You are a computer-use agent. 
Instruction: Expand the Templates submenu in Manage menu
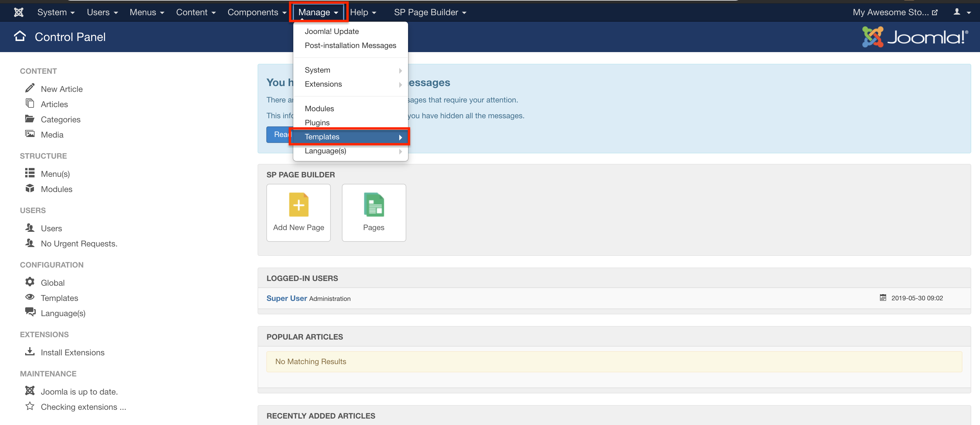point(350,137)
